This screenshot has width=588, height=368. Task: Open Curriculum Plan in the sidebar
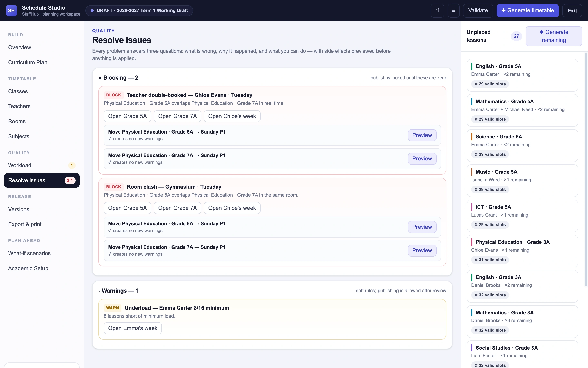(x=42, y=62)
